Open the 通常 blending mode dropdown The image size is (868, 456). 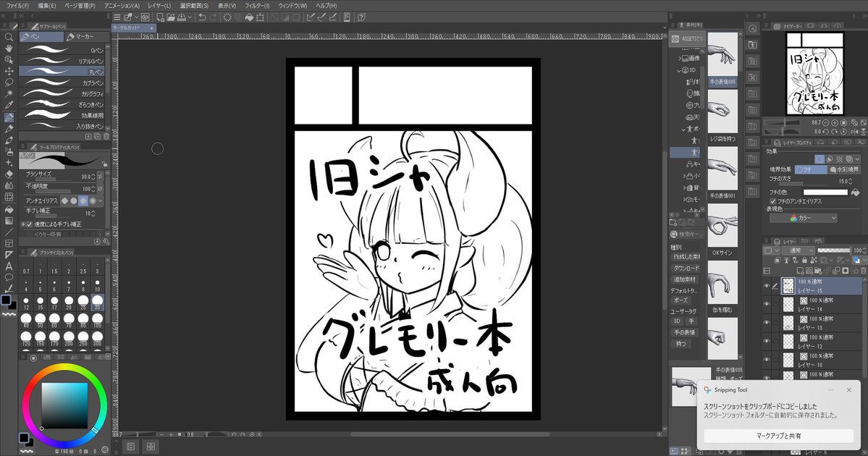[798, 250]
